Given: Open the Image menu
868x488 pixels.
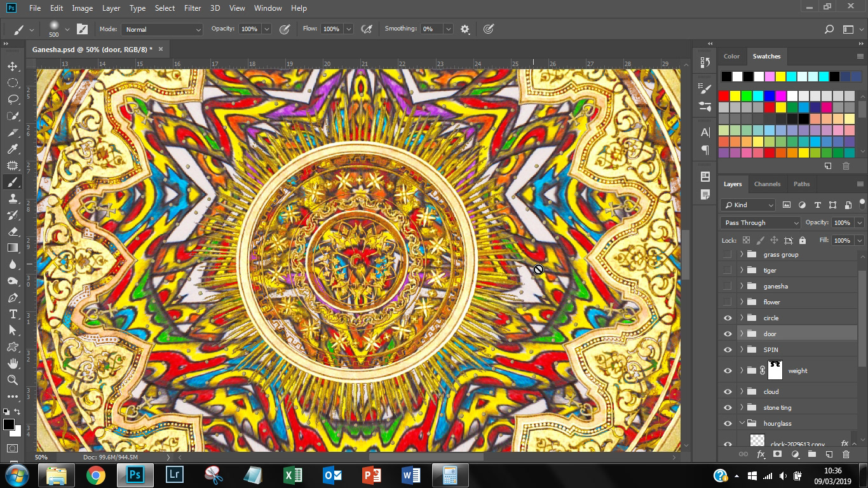Looking at the screenshot, I should (x=82, y=8).
